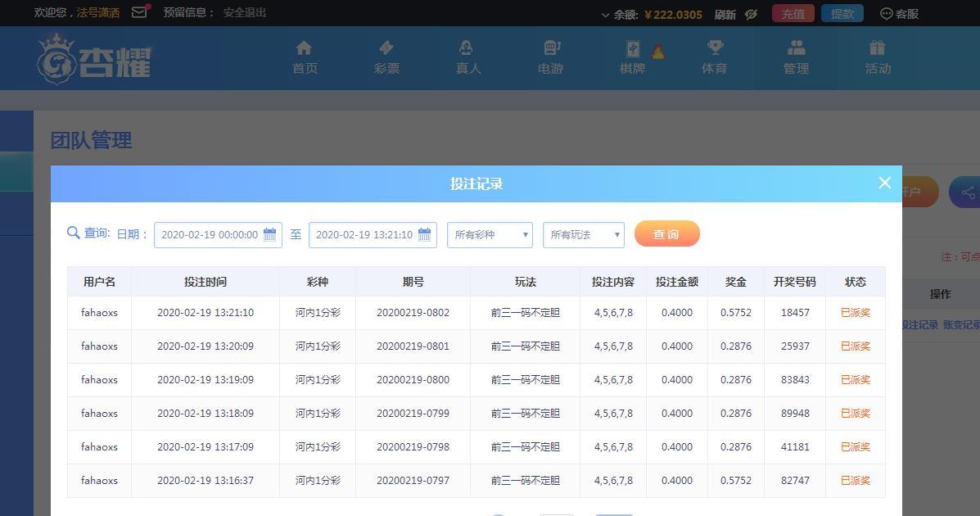Click the end date field 2020-02-19 13:21:10
The image size is (980, 516).
click(373, 234)
